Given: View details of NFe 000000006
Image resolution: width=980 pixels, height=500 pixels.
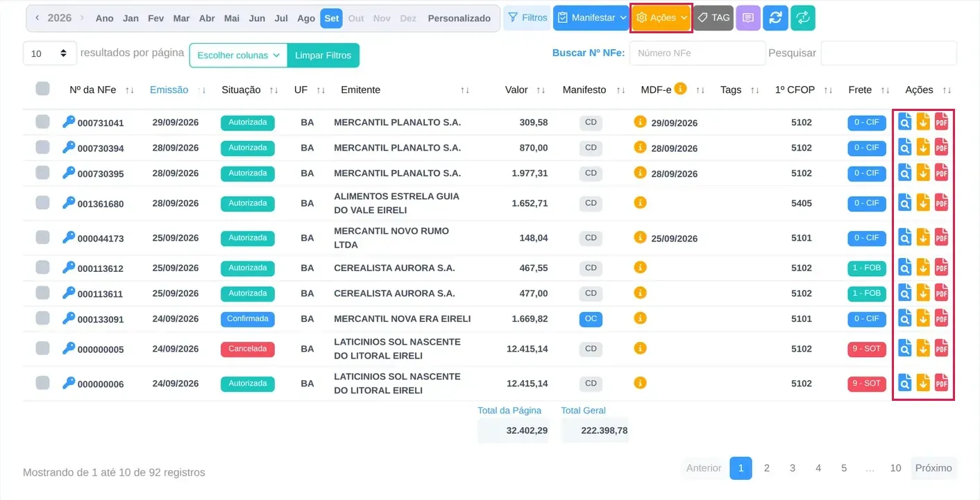Looking at the screenshot, I should click(905, 383).
